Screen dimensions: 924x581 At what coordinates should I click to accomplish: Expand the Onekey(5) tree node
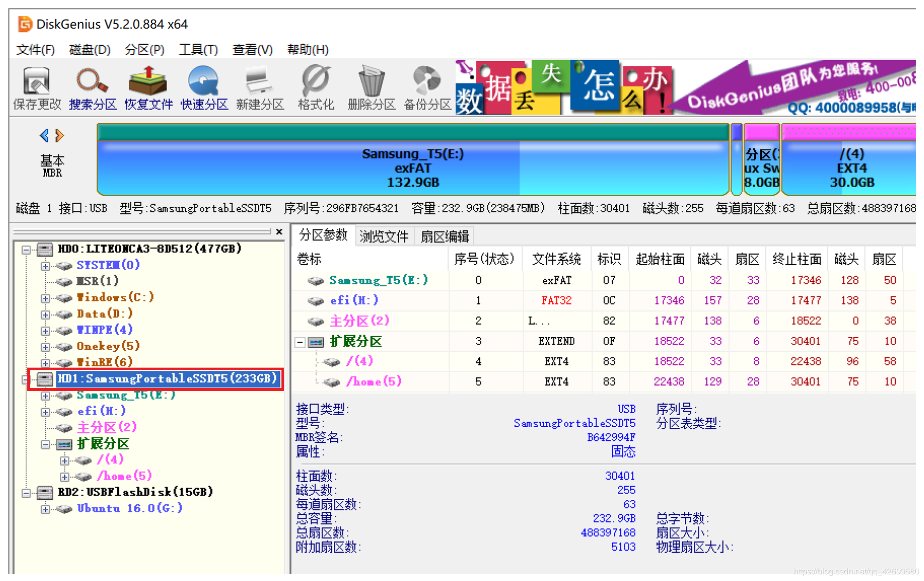45,347
